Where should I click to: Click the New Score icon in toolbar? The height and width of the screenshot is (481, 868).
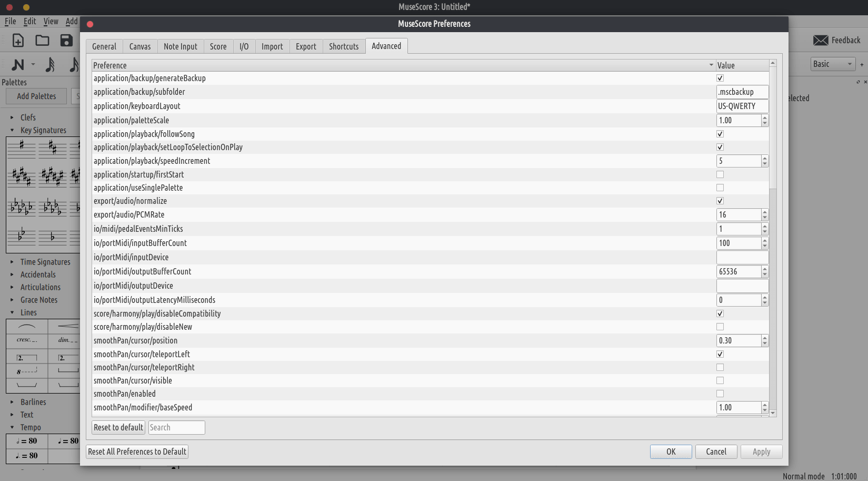(18, 41)
